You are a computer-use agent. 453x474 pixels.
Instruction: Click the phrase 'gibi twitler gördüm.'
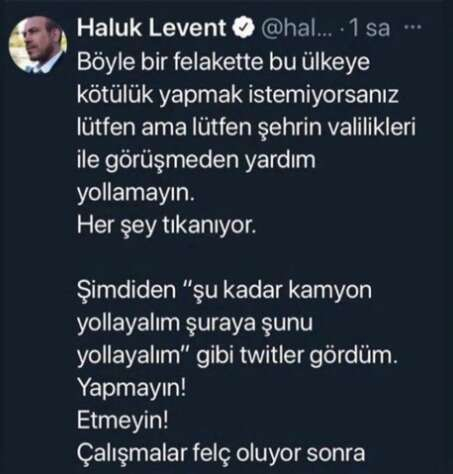coord(297,356)
